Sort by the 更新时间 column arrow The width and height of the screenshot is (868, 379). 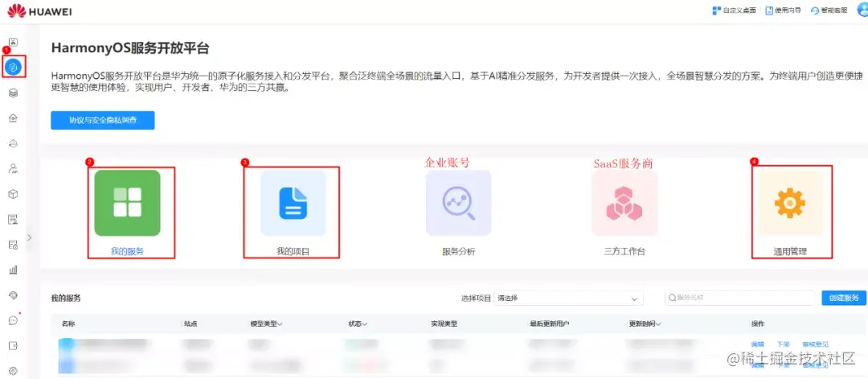point(658,324)
